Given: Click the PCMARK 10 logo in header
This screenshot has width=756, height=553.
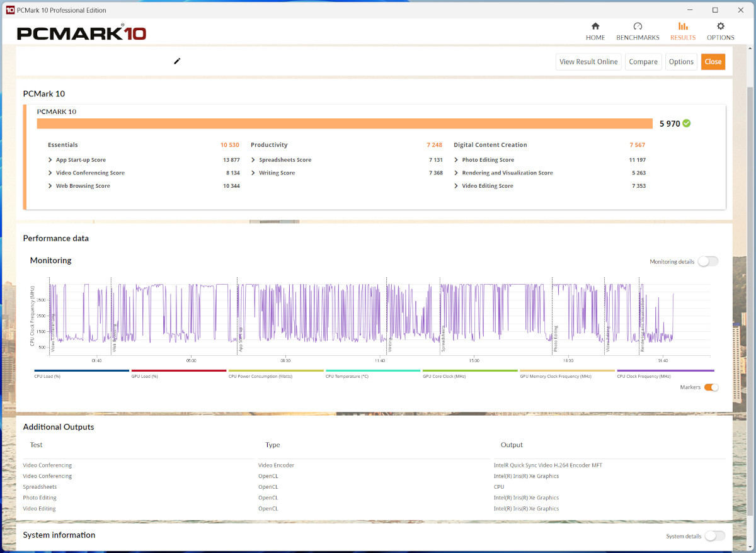Looking at the screenshot, I should click(x=81, y=33).
